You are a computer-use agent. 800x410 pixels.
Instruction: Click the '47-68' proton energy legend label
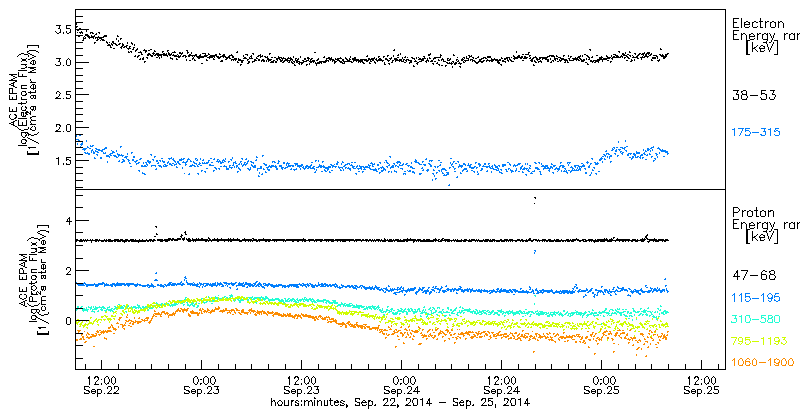click(754, 275)
